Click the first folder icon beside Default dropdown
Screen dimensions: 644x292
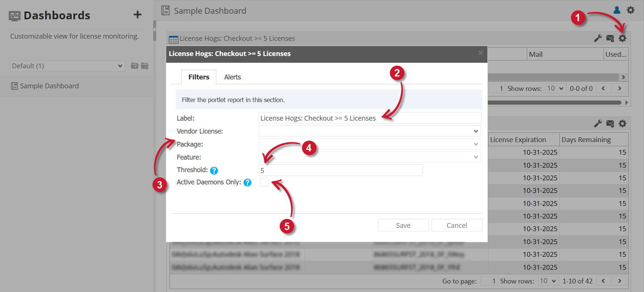[135, 66]
